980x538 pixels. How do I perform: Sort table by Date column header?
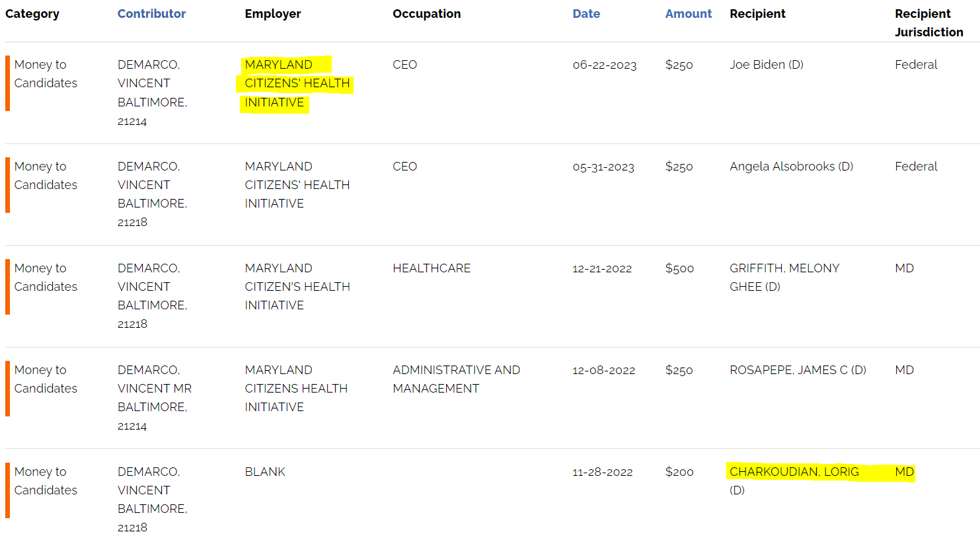tap(586, 14)
